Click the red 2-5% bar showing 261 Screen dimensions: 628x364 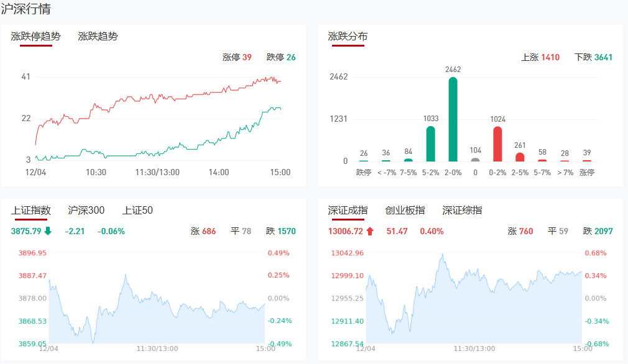tap(520, 157)
